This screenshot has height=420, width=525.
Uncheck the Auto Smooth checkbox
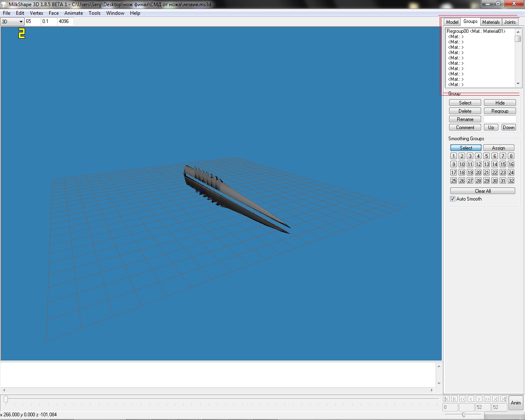tap(453, 199)
